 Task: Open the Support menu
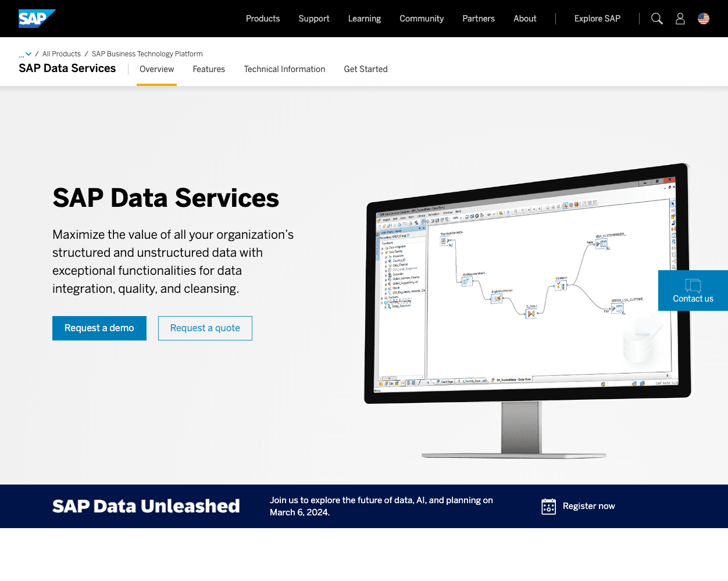point(314,19)
